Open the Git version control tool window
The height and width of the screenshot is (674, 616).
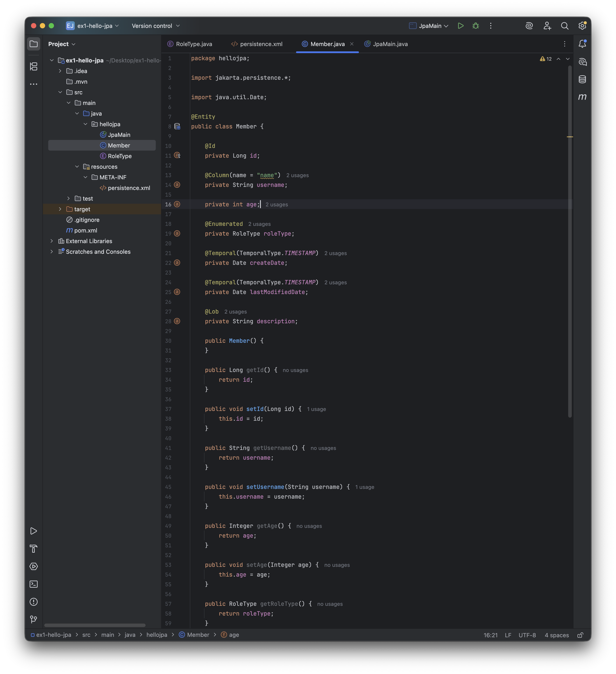[34, 620]
